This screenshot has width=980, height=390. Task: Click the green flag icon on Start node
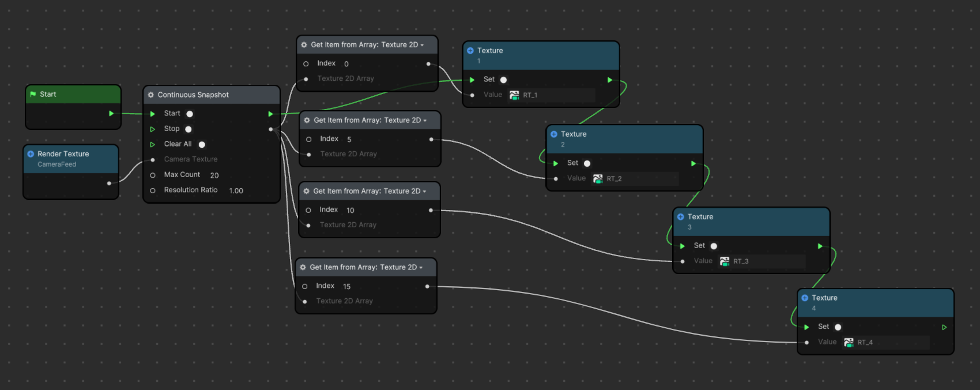click(x=33, y=94)
